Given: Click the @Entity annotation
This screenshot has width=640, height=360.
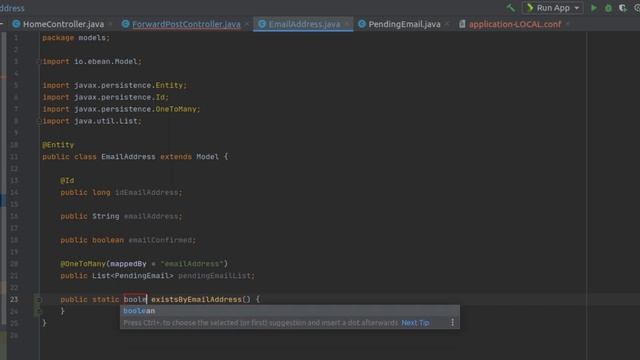Looking at the screenshot, I should click(x=58, y=145).
